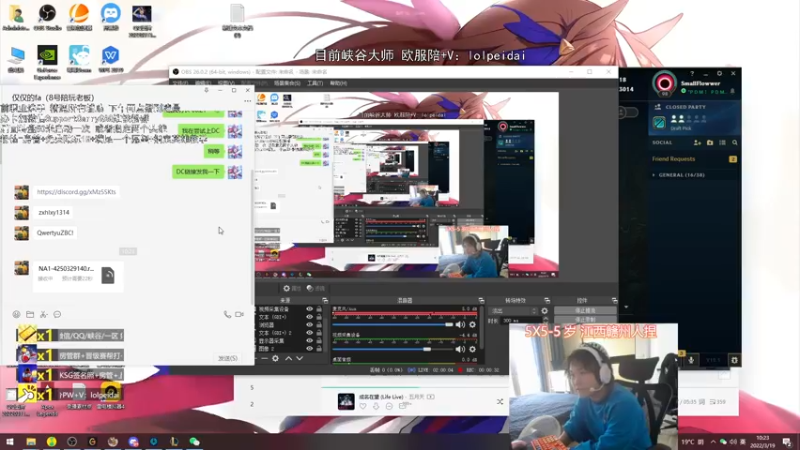This screenshot has height=450, width=800.
Task: Click 停止推流 stop streaming button
Action: tap(585, 310)
